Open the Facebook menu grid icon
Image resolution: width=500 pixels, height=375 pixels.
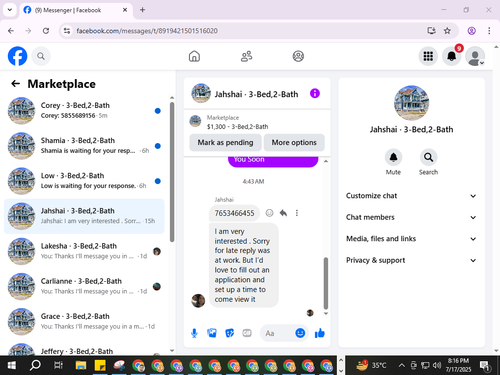pyautogui.click(x=428, y=56)
